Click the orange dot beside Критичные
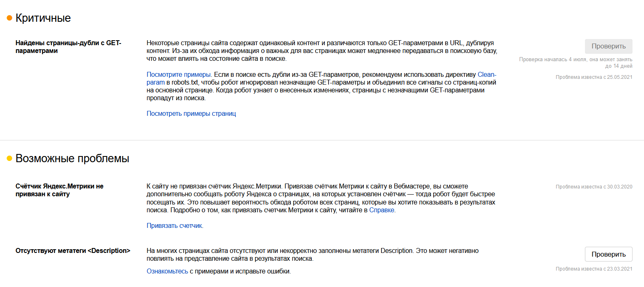The height and width of the screenshot is (287, 644). pos(9,18)
